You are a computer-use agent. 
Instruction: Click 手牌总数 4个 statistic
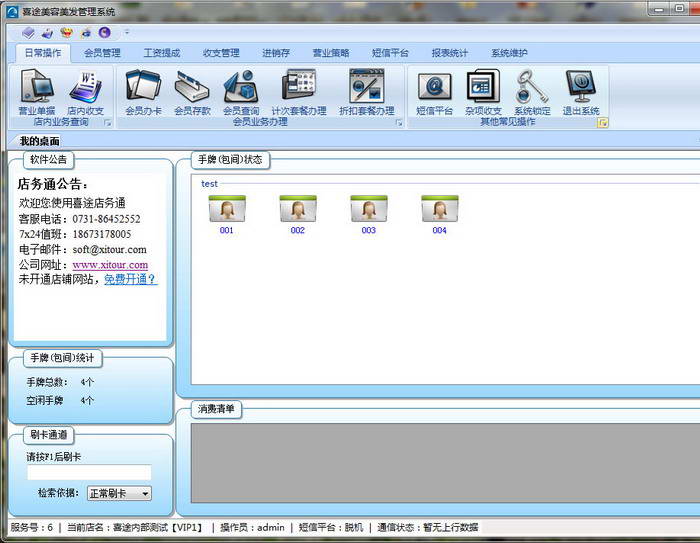[x=60, y=382]
